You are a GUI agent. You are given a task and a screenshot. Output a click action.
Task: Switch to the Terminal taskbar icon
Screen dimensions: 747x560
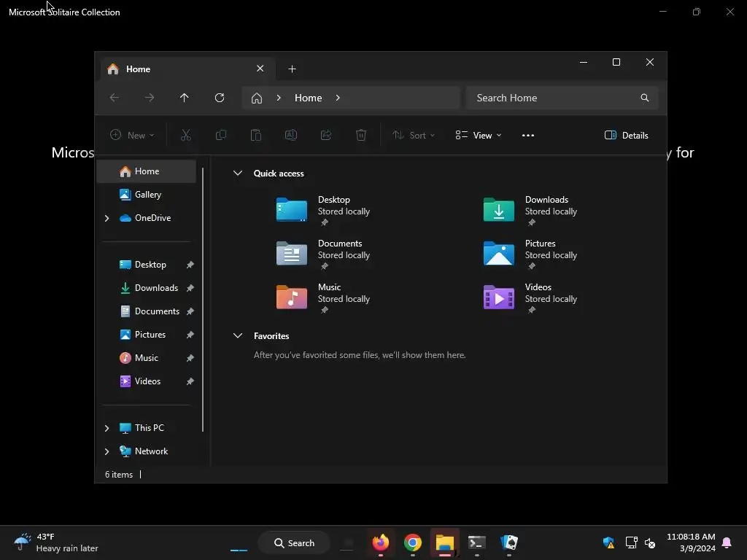pos(477,542)
